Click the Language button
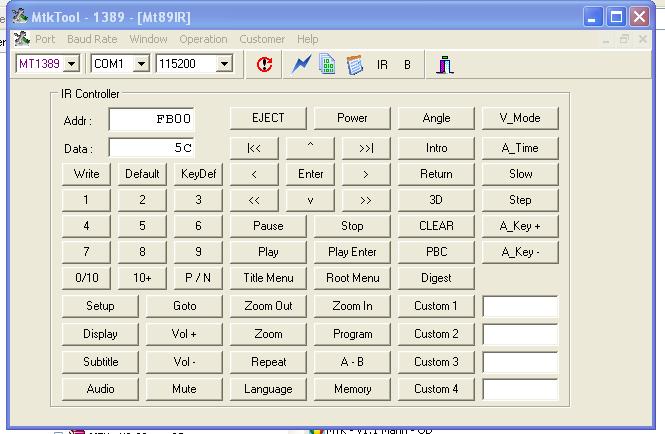Viewport: 665px width, 434px height. pyautogui.click(x=268, y=389)
